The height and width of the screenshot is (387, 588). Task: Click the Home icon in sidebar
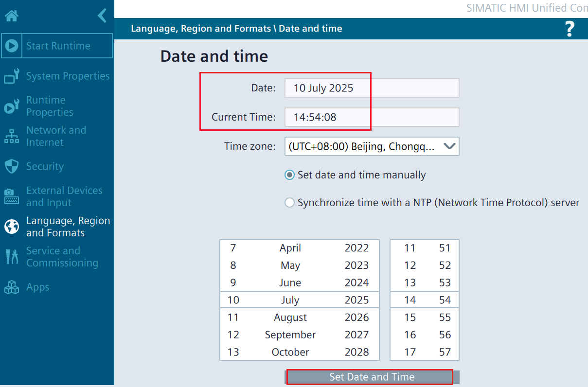(x=12, y=16)
